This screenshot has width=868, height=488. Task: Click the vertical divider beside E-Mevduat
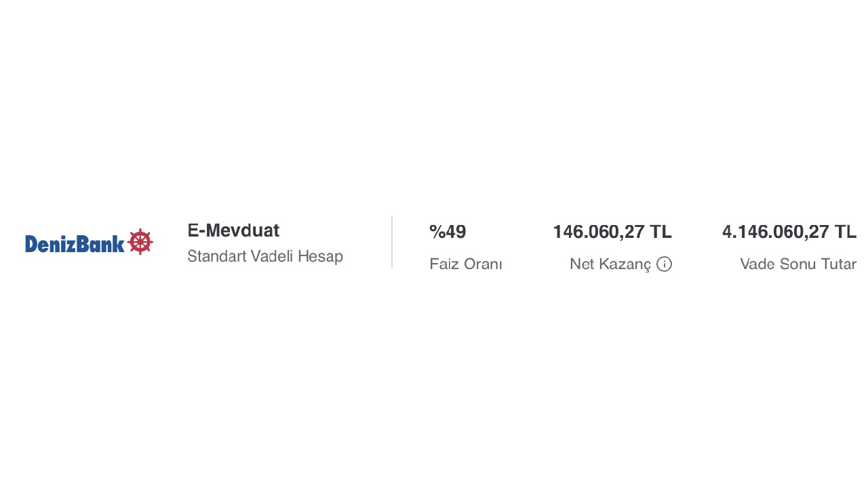[392, 242]
